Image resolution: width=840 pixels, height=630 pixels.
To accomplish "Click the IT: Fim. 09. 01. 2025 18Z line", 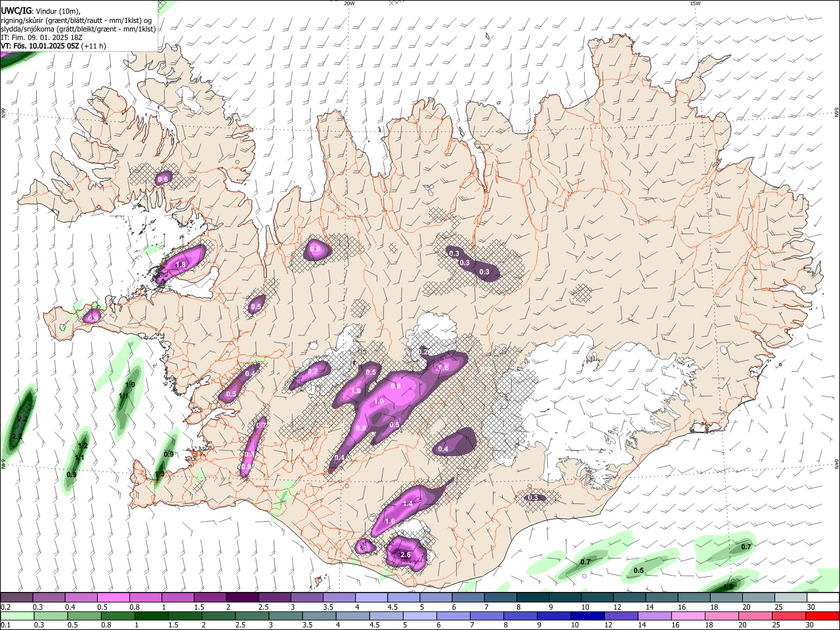I will click(41, 37).
